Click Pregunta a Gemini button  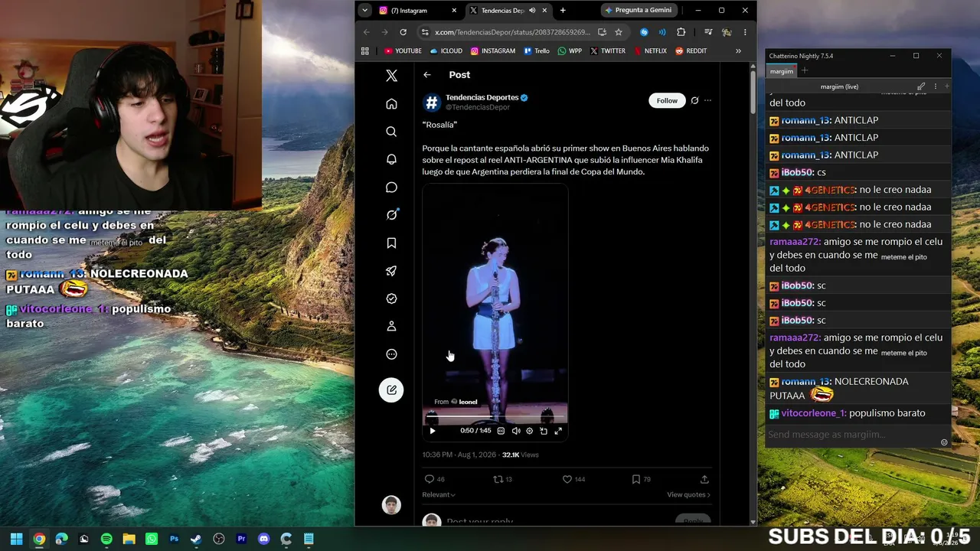click(640, 11)
